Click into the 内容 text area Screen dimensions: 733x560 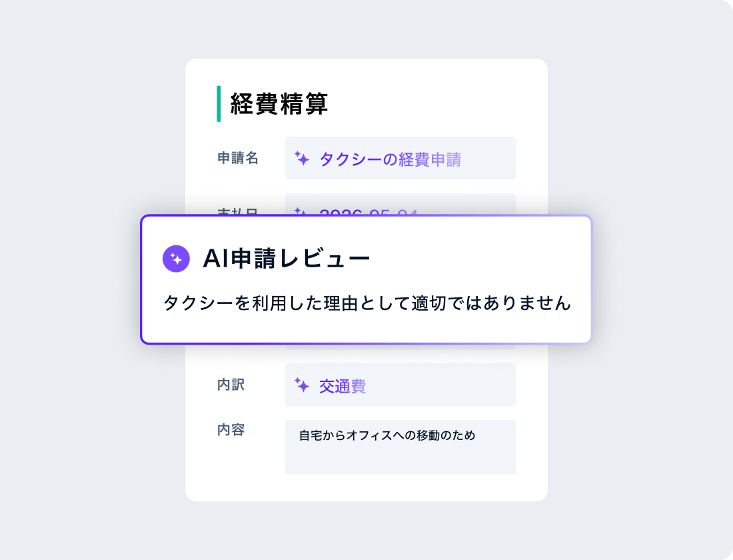(x=400, y=455)
